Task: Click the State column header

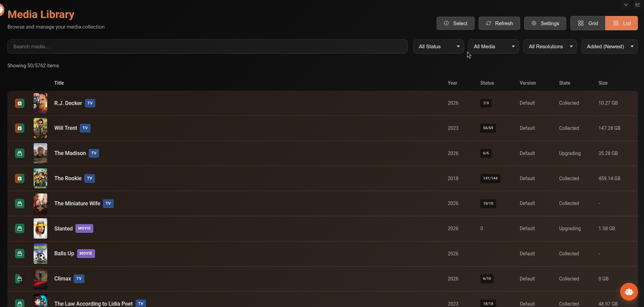Action: click(565, 83)
